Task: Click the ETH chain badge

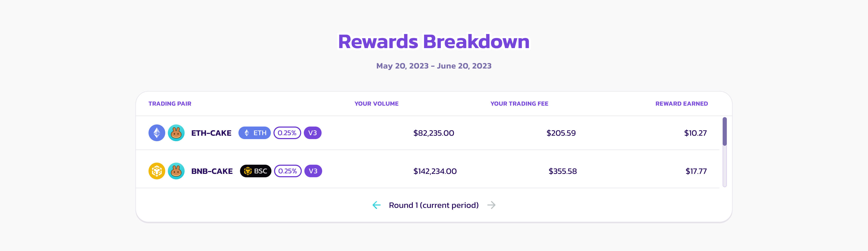Action: 254,133
